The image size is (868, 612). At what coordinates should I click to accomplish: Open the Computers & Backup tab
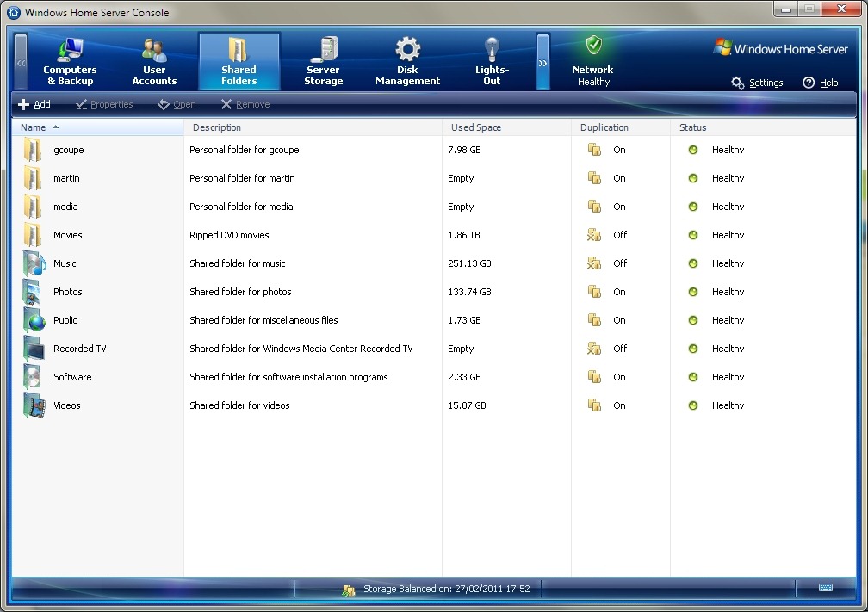pyautogui.click(x=70, y=62)
